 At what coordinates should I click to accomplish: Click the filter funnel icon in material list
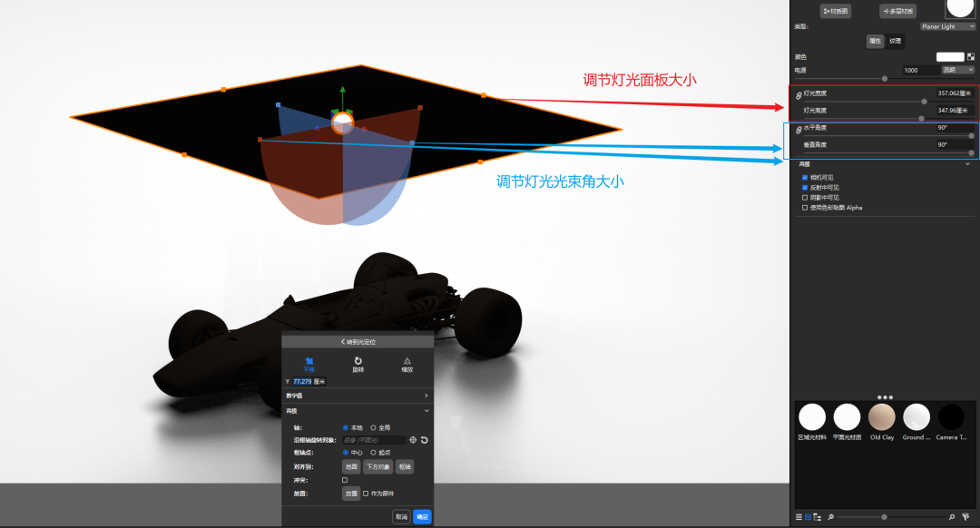[x=965, y=517]
